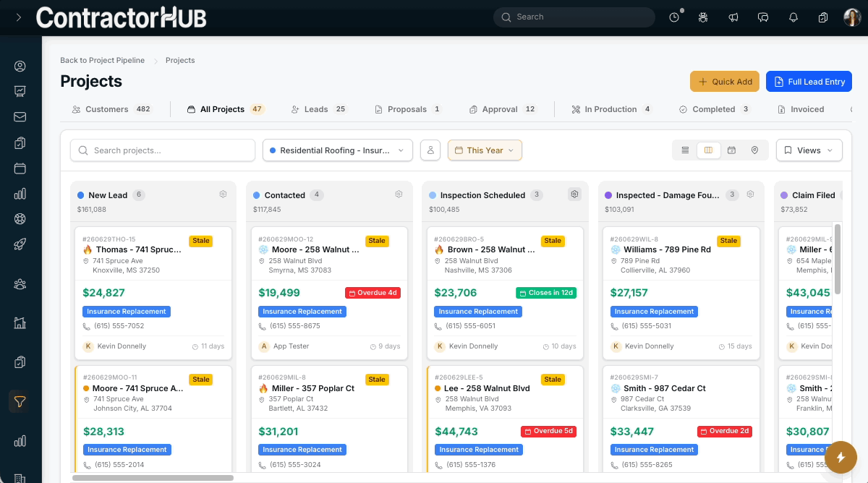868x483 pixels.
Task: Open the clipboard tasks icon in the top bar
Action: (x=823, y=17)
